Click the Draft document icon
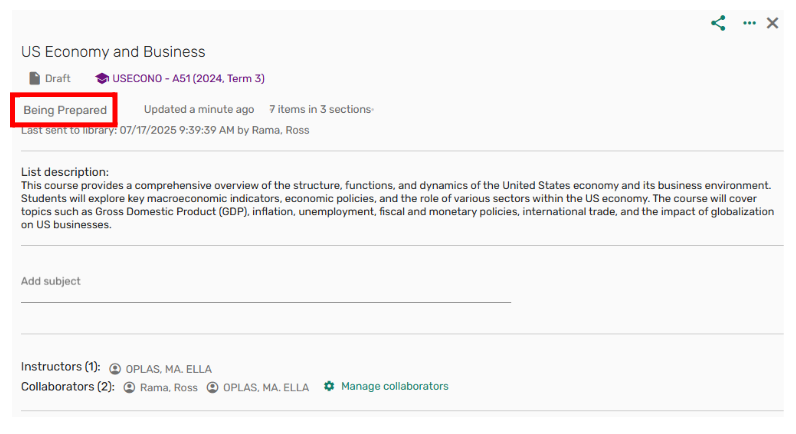Image resolution: width=796 pixels, height=434 pixels. [x=35, y=78]
